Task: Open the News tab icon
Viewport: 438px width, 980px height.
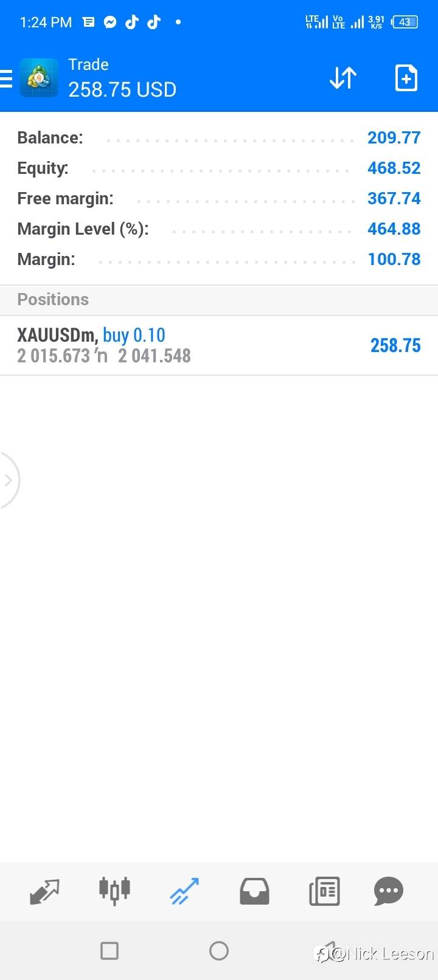Action: tap(324, 891)
